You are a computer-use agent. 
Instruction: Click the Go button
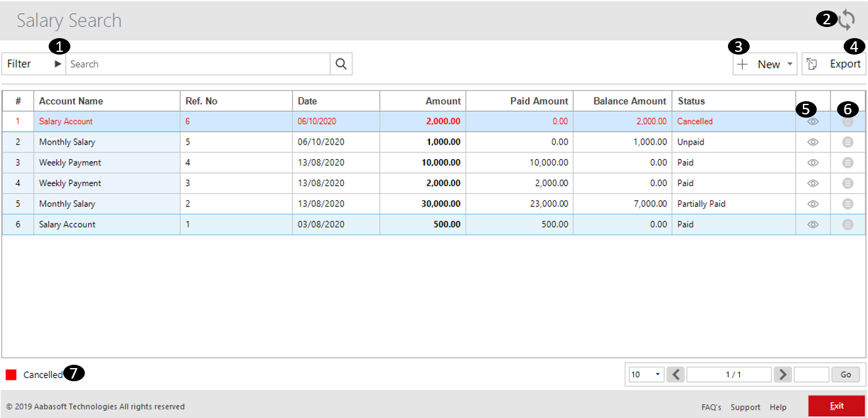(846, 375)
